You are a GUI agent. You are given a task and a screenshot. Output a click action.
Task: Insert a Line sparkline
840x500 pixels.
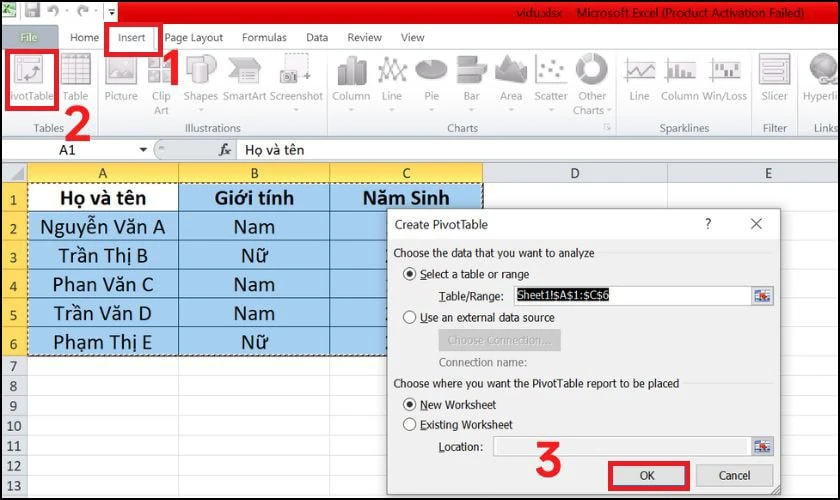639,79
